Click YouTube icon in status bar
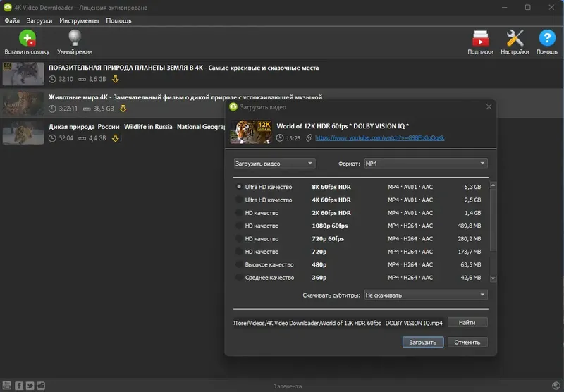The height and width of the screenshot is (392, 564). point(7,386)
